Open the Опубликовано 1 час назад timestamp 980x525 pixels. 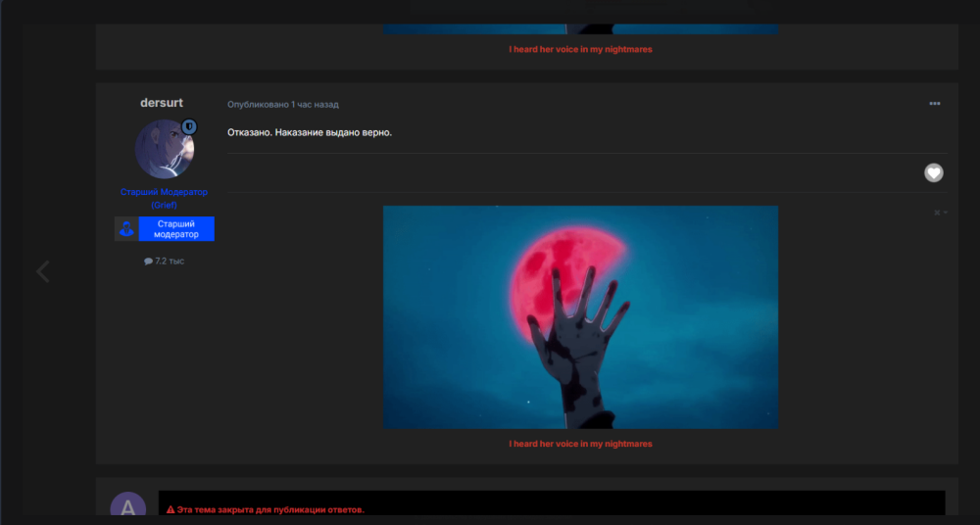point(283,105)
